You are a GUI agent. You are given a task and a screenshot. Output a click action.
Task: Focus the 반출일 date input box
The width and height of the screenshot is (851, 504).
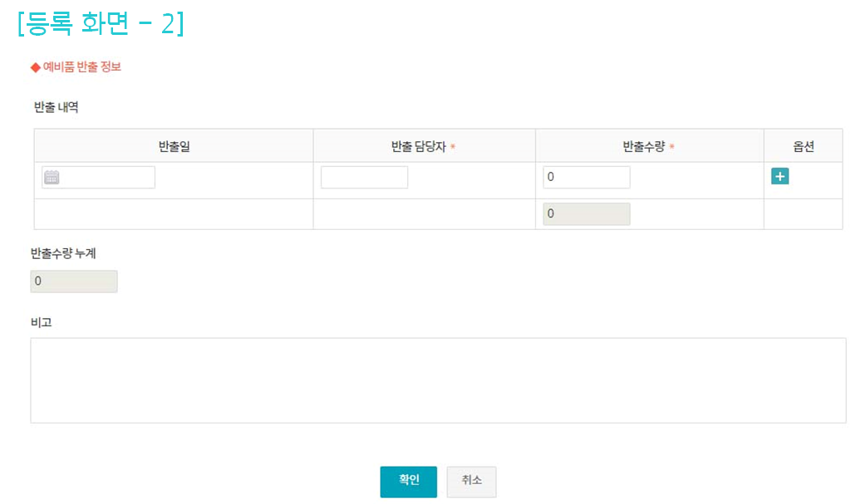pos(106,177)
